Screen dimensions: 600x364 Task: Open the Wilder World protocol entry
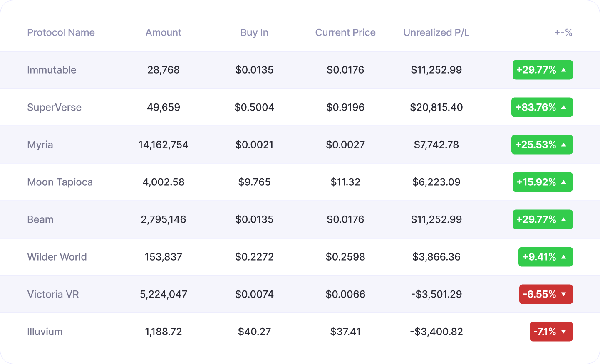(x=57, y=257)
